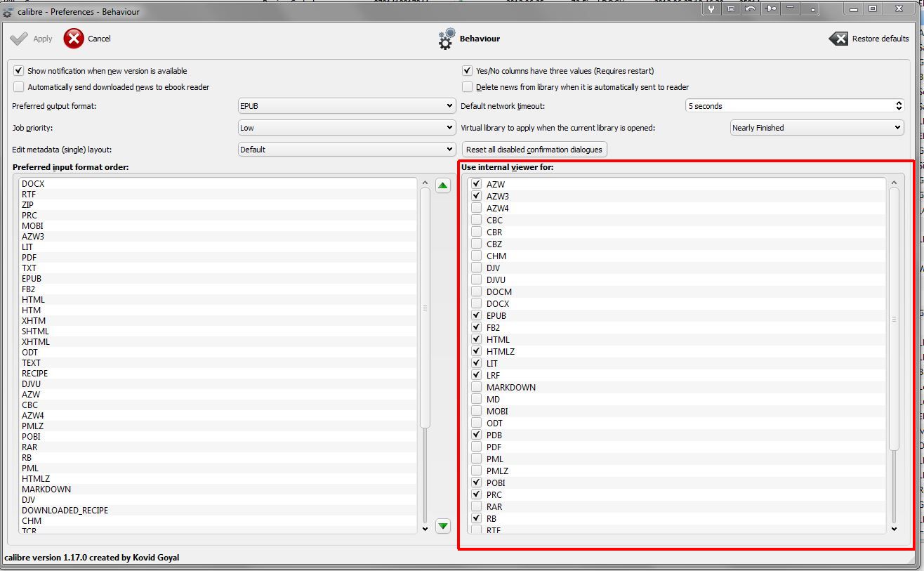Move selected input format up with green arrow
The image size is (924, 571).
click(x=442, y=185)
